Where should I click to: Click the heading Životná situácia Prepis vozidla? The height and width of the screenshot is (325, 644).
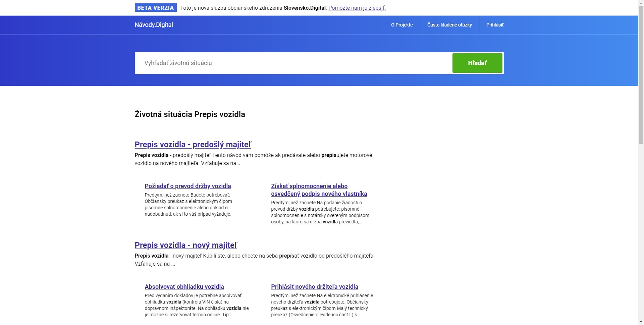click(x=190, y=114)
